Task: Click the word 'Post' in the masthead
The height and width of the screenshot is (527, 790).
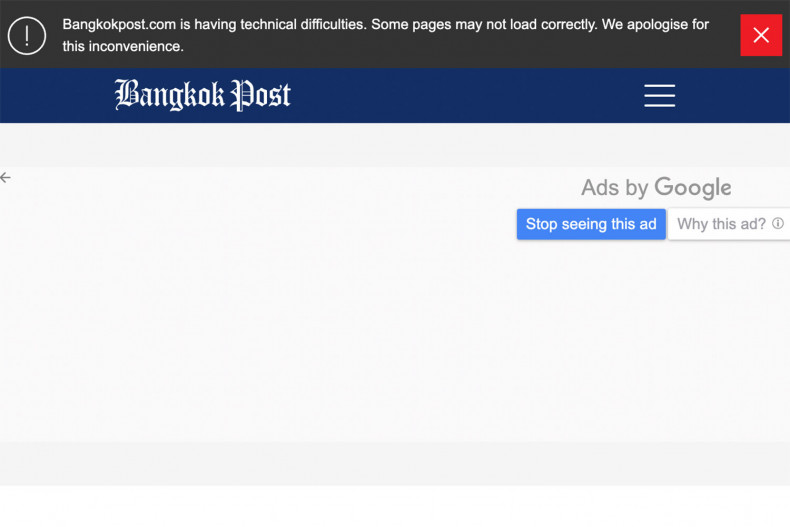Action: [261, 95]
